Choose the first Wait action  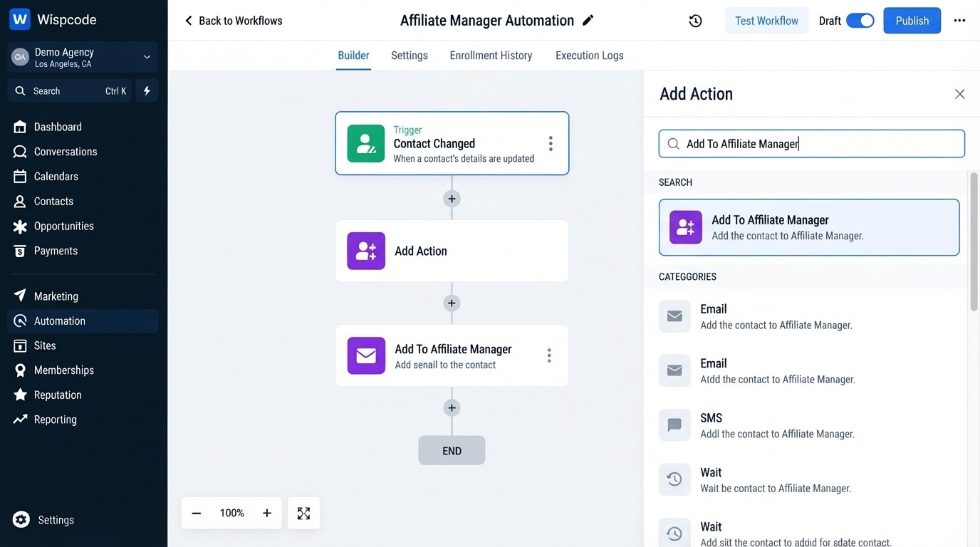[x=809, y=480]
